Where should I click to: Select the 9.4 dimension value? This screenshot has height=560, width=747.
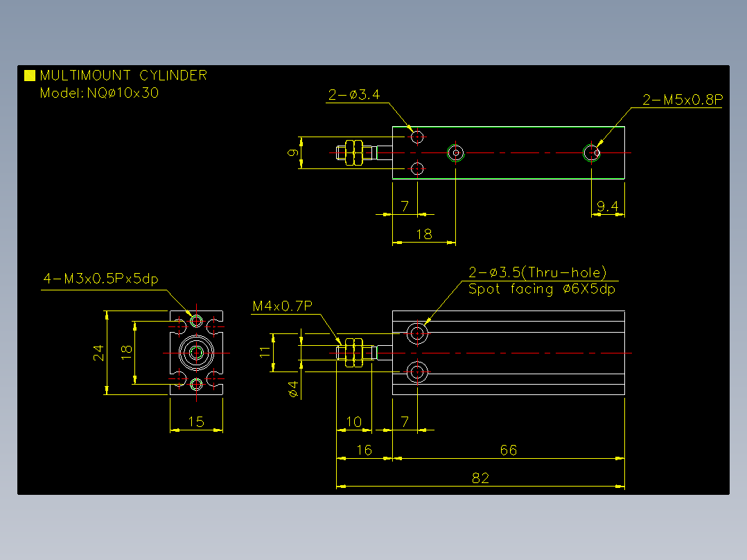(608, 207)
